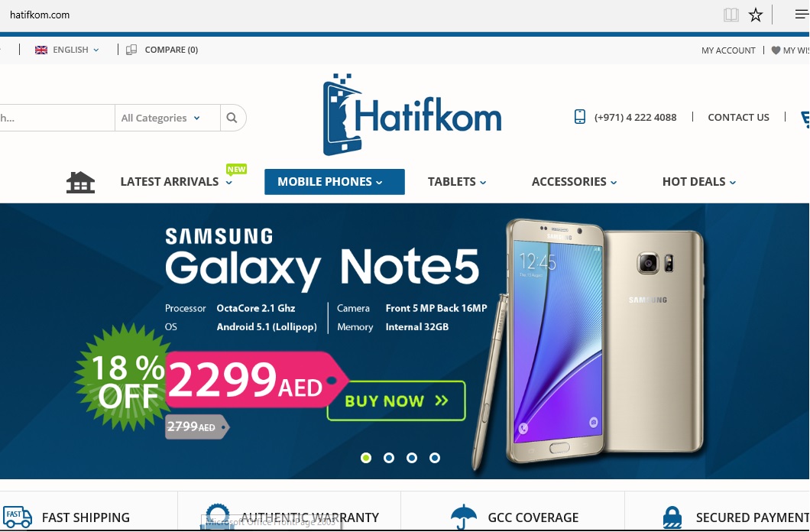The image size is (810, 532).
Task: Go to home via house icon
Action: click(80, 183)
